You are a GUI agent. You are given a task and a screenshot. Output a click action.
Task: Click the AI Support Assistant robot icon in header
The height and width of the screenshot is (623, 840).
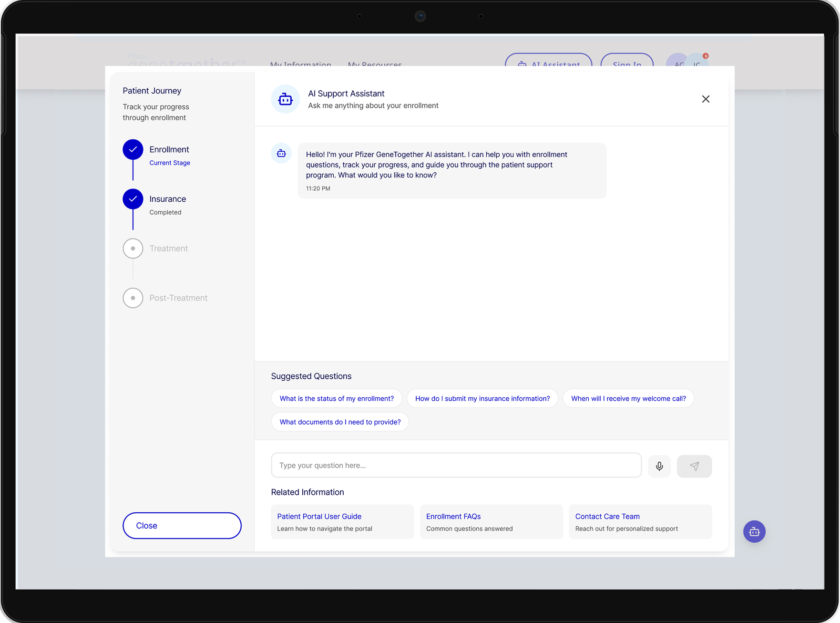pyautogui.click(x=285, y=99)
